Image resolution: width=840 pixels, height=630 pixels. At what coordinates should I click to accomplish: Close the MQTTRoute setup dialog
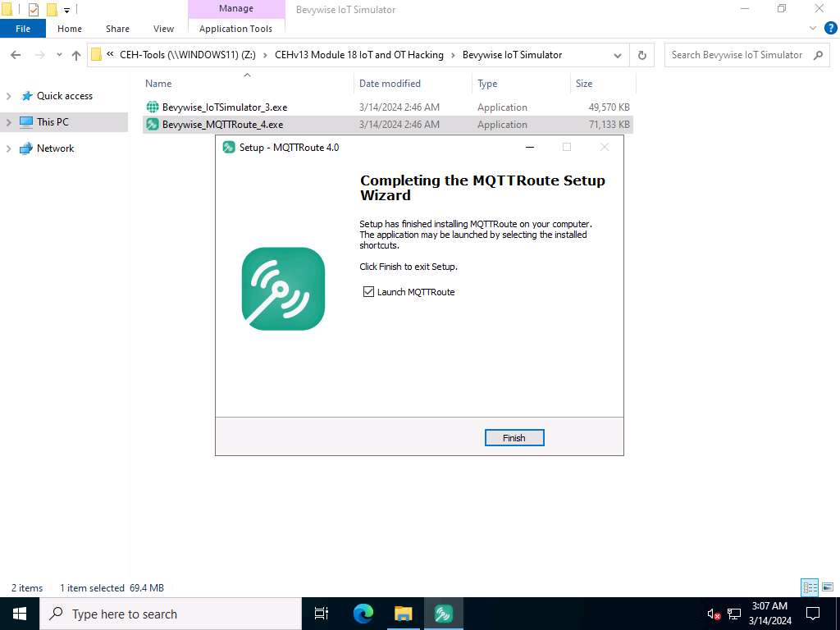tap(605, 148)
